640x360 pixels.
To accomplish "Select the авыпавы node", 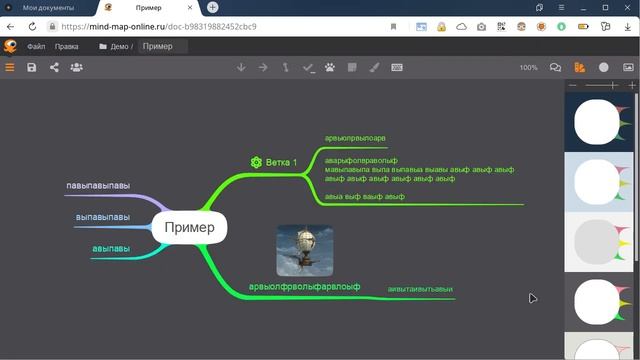I will tap(111, 249).
